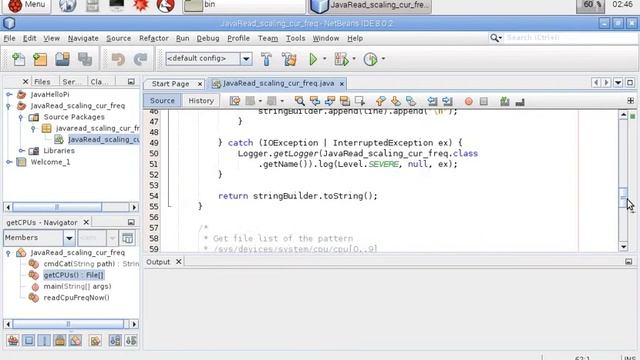Click the editor split view icon
Viewport: 640px width, 360px height.
coord(631,100)
